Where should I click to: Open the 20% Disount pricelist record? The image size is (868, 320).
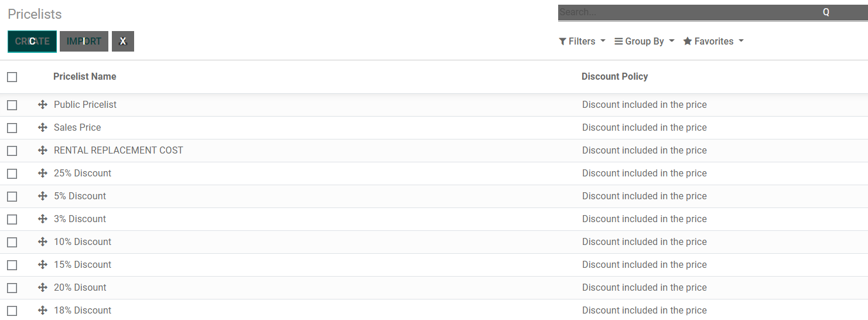80,288
